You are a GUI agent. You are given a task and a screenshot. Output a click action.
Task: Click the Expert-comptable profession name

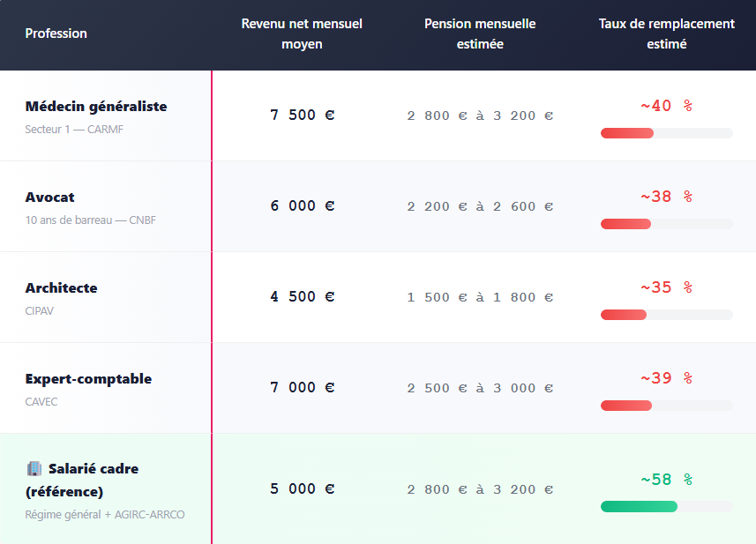pos(88,379)
